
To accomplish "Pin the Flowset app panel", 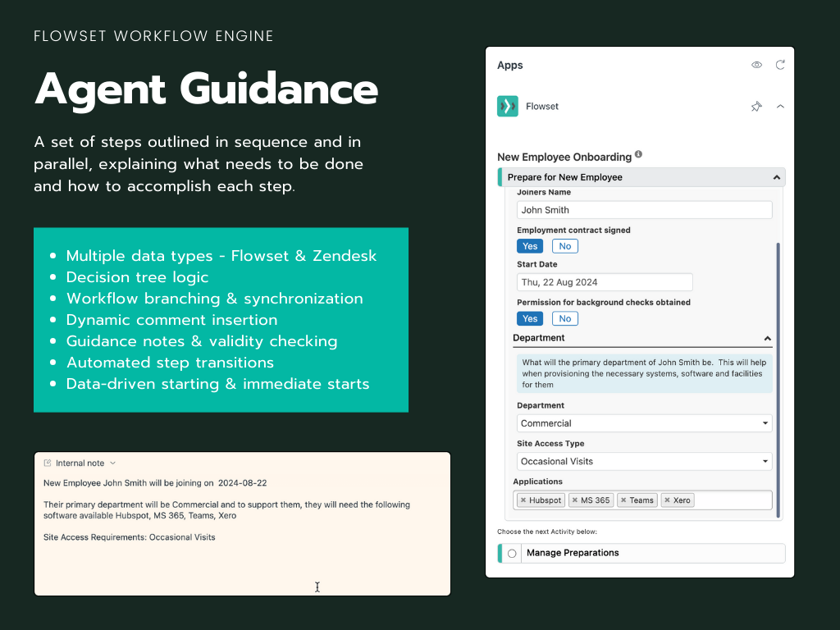I will click(756, 106).
